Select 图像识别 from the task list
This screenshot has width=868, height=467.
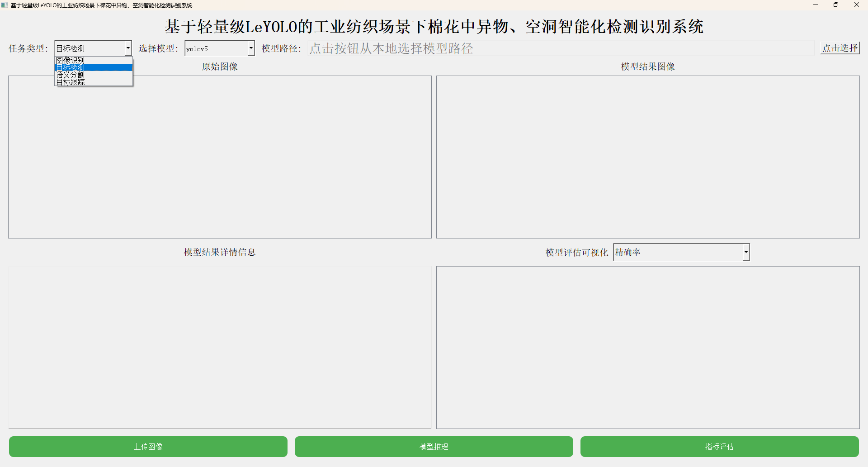tap(94, 60)
